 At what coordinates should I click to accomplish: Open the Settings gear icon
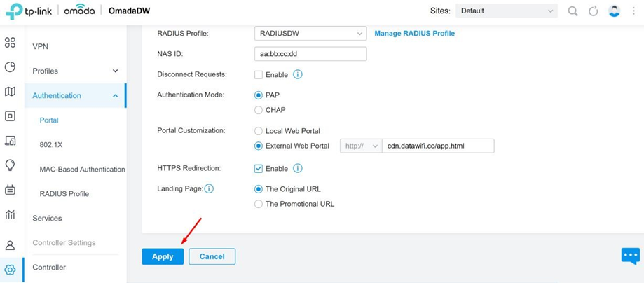coord(10,270)
